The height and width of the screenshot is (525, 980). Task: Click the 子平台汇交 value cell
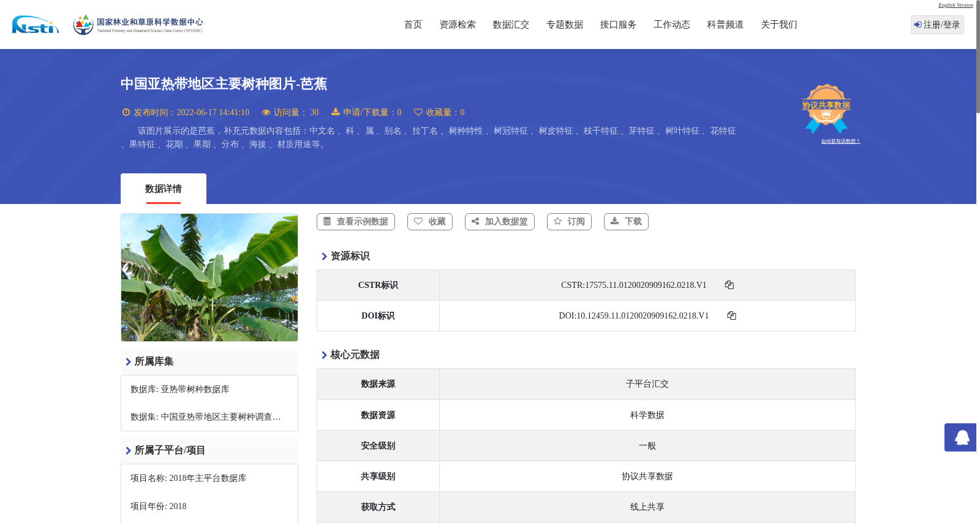(x=647, y=384)
